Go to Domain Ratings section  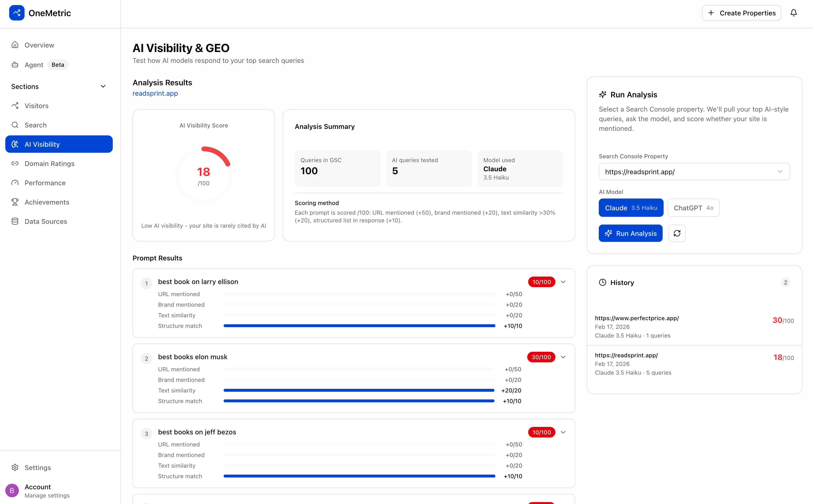pyautogui.click(x=49, y=164)
